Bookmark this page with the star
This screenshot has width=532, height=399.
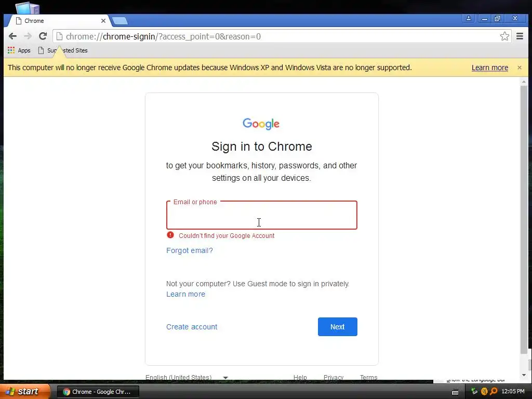point(504,36)
